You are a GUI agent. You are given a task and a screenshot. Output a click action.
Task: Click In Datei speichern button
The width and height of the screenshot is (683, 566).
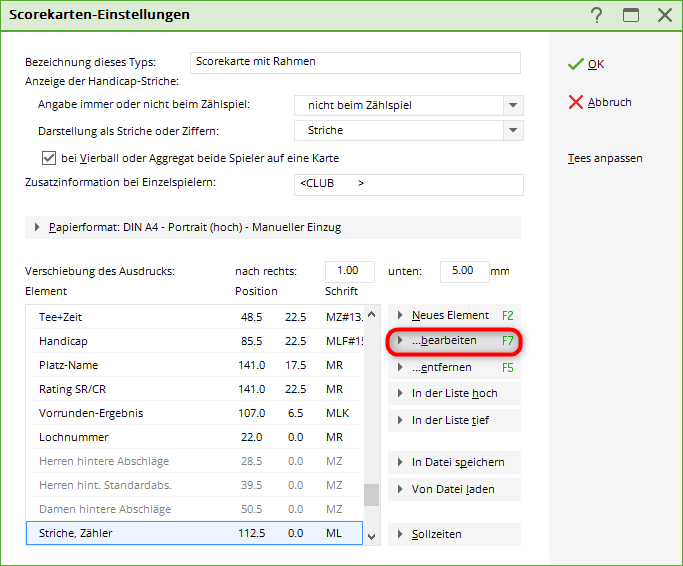(453, 462)
